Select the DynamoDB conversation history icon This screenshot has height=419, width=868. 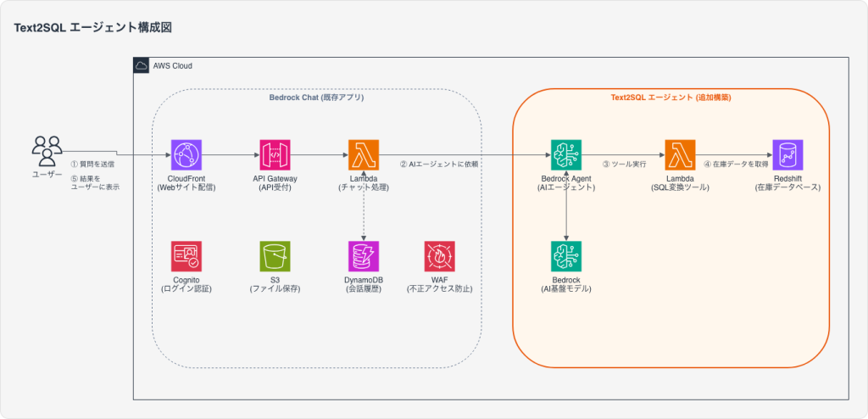tap(364, 256)
